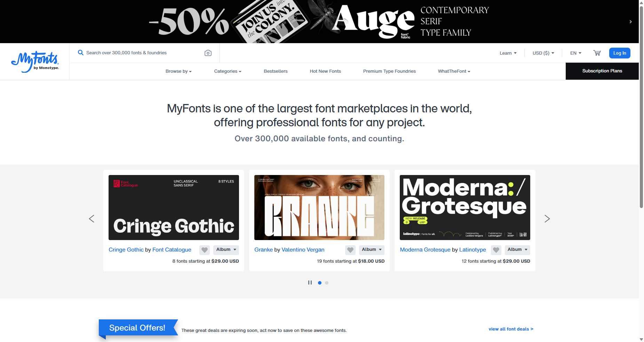
Task: Click the search magnifier icon
Action: [80, 53]
